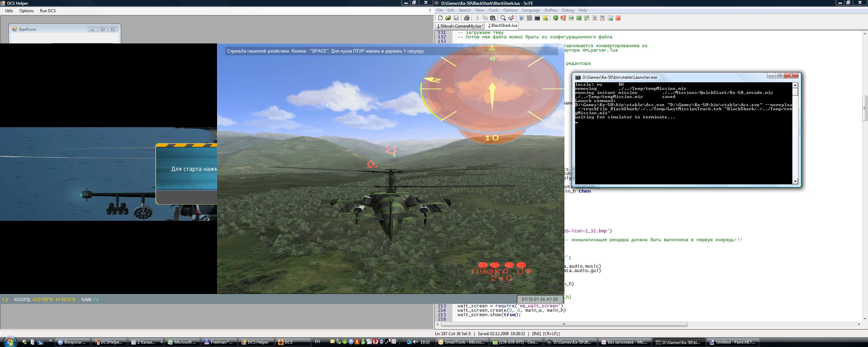Click the crossed green arrows step icon
This screenshot has width=868, height=347.
[579, 18]
